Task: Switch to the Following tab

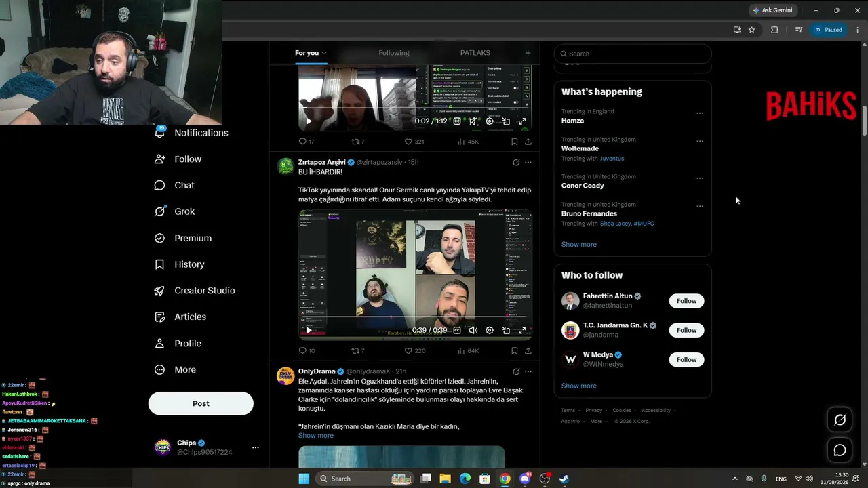Action: click(x=394, y=53)
